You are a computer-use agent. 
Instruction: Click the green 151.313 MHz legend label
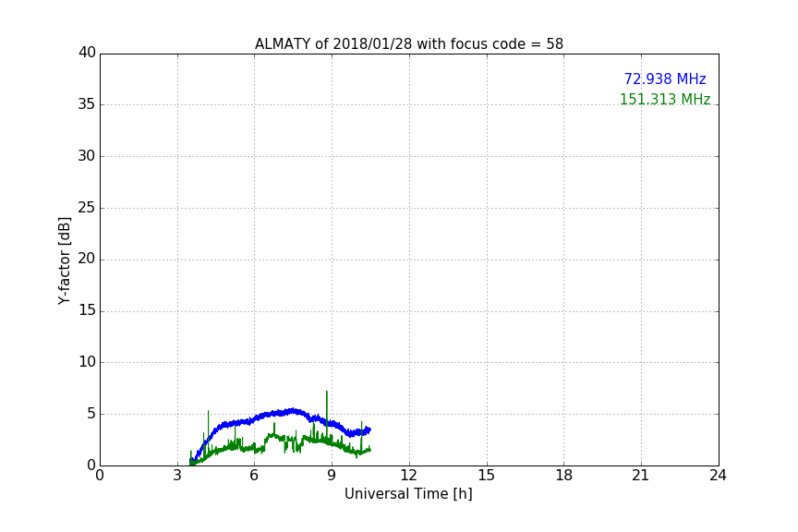[x=665, y=99]
